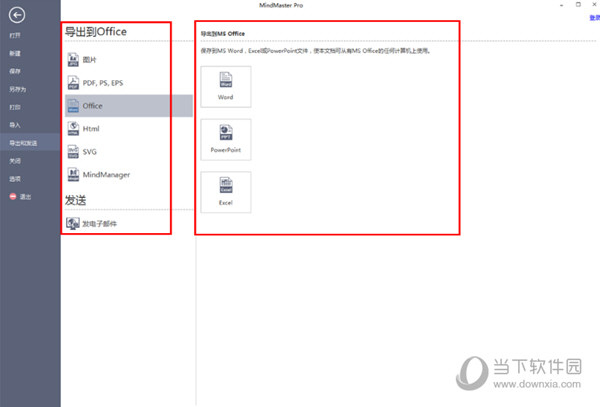Select the 另存为 sidebar item
The width and height of the screenshot is (600, 407).
[x=18, y=89]
